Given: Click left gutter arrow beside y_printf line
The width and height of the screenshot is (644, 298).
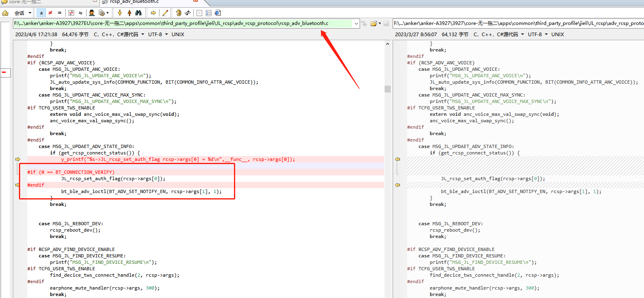Looking at the screenshot, I should [x=17, y=159].
